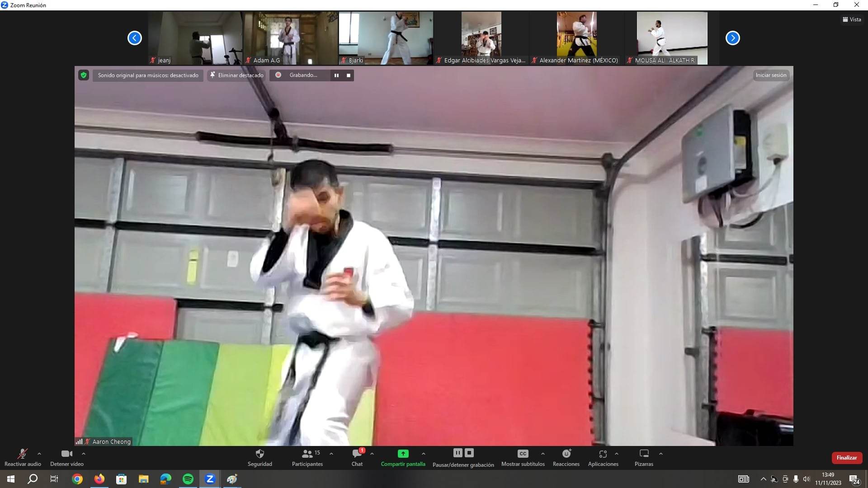Expand audio options caret next to Reactivar audio

click(39, 454)
